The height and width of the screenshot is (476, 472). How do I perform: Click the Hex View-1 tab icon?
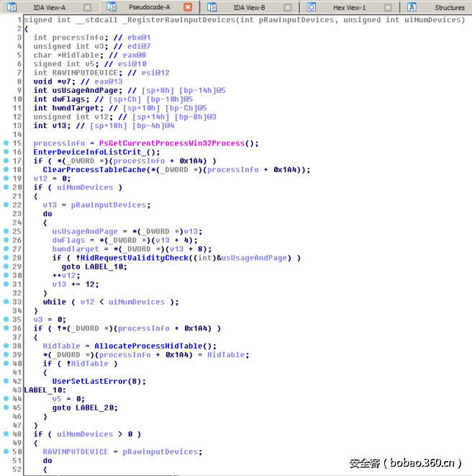[x=312, y=7]
